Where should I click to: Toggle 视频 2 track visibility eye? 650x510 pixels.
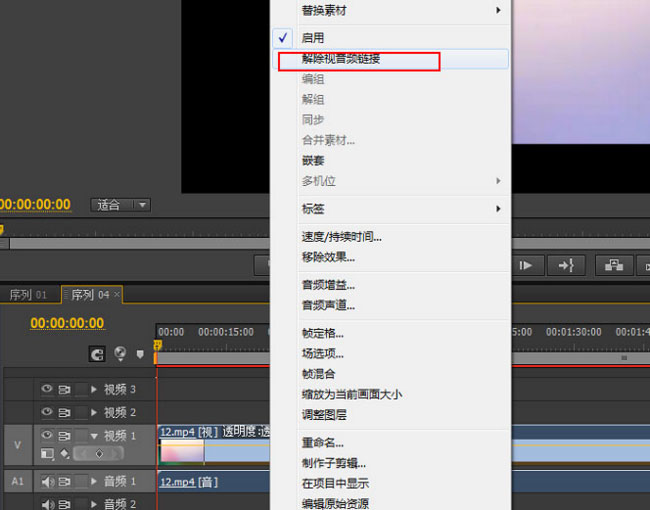click(x=46, y=412)
